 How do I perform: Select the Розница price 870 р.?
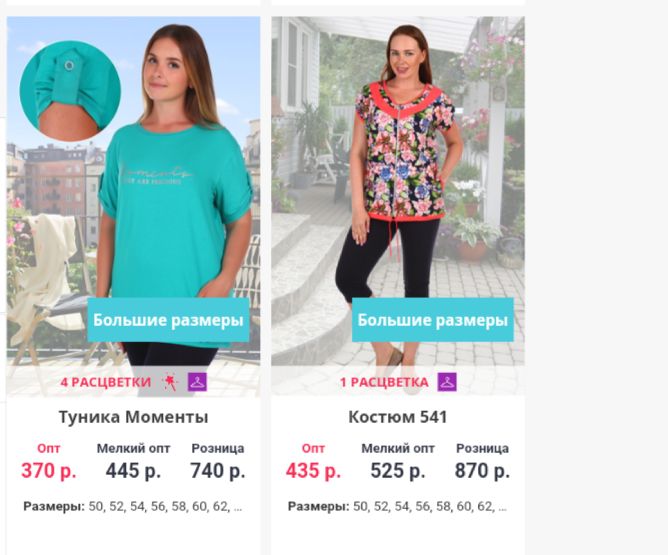pyautogui.click(x=482, y=471)
